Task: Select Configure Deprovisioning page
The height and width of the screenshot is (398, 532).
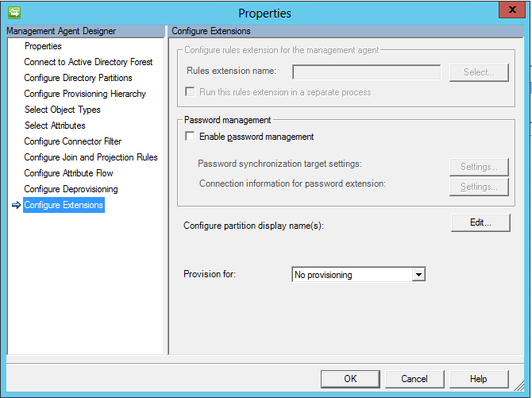Action: [71, 189]
